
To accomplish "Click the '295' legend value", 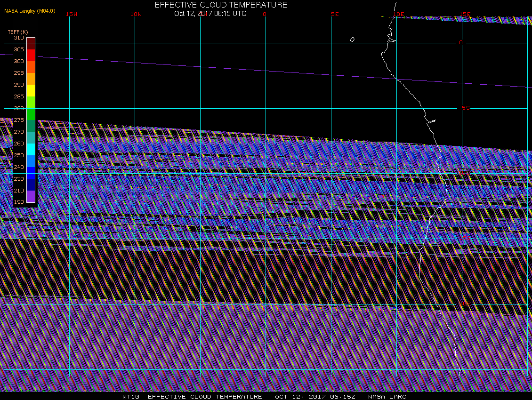I will pos(19,73).
